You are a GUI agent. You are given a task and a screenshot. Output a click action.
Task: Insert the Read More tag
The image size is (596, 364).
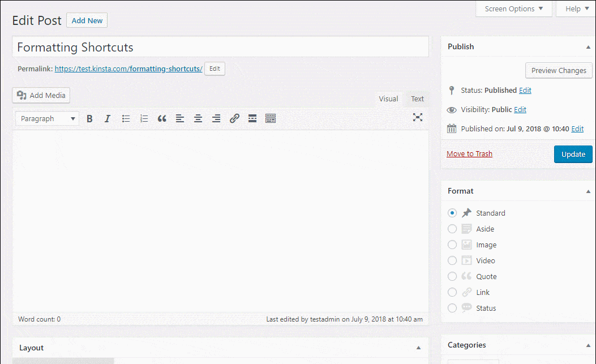coord(252,118)
